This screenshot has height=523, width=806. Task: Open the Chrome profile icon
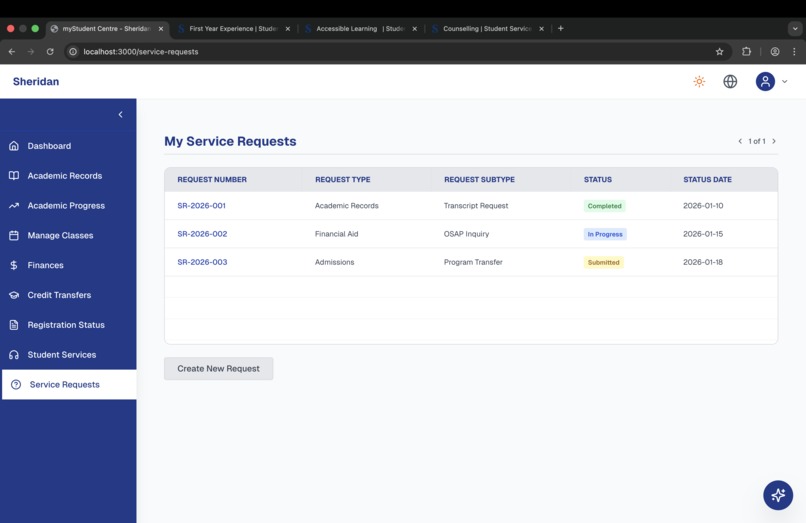click(775, 51)
